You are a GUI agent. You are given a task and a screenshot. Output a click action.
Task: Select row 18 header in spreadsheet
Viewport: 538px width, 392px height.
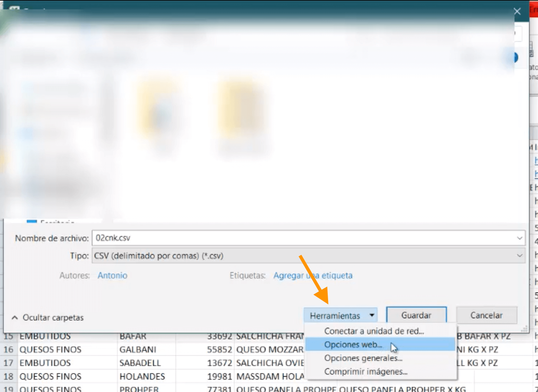point(8,376)
